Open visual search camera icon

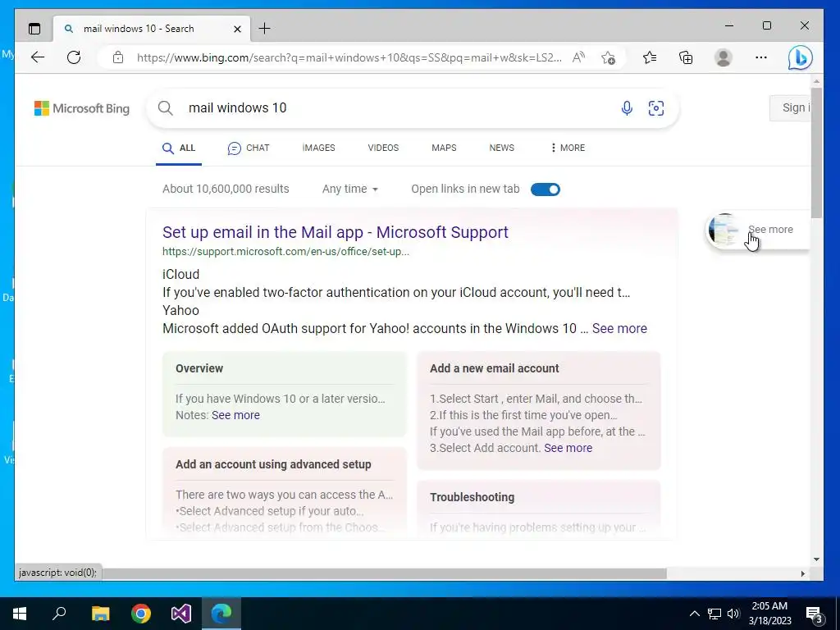pos(656,108)
